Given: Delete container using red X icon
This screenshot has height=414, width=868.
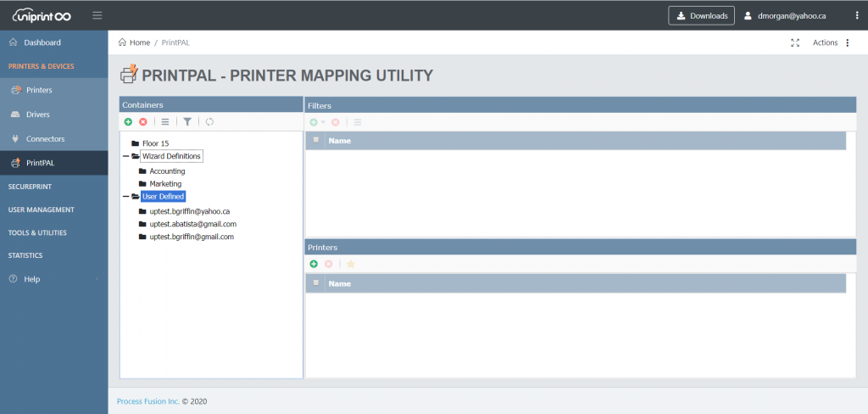Looking at the screenshot, I should [x=142, y=122].
